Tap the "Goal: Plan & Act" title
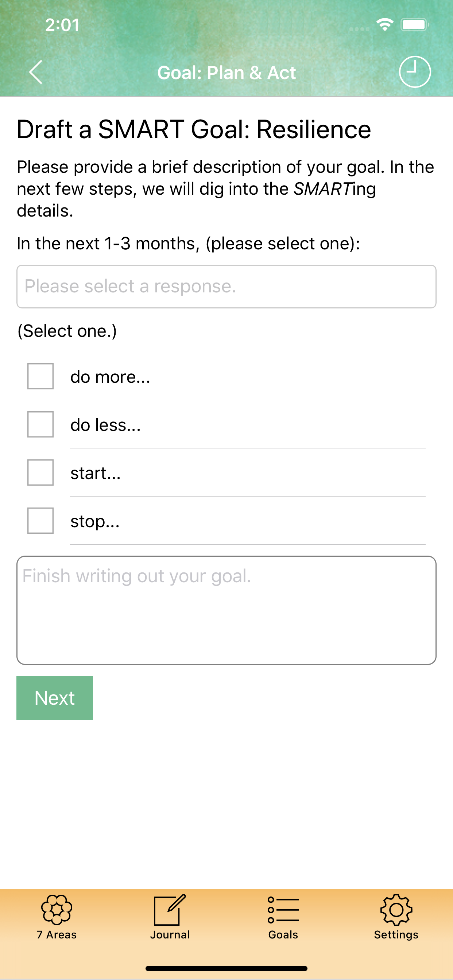This screenshot has height=980, width=453. 226,73
